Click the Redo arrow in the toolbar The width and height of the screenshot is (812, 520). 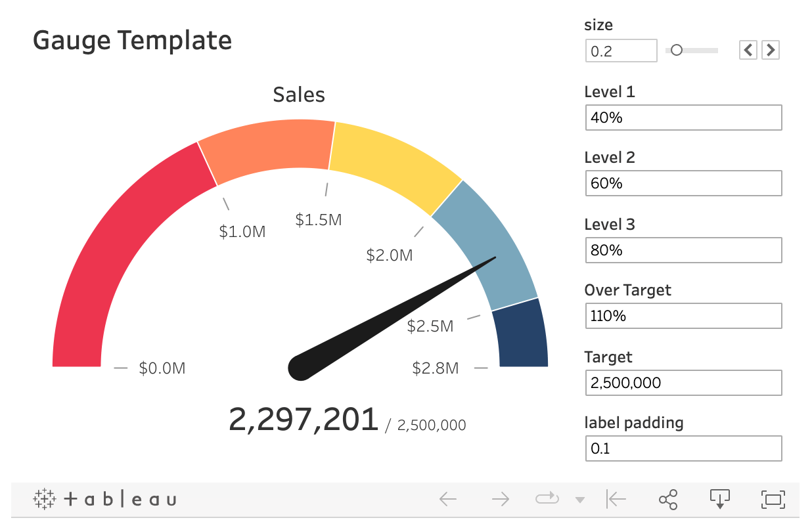[x=501, y=500]
